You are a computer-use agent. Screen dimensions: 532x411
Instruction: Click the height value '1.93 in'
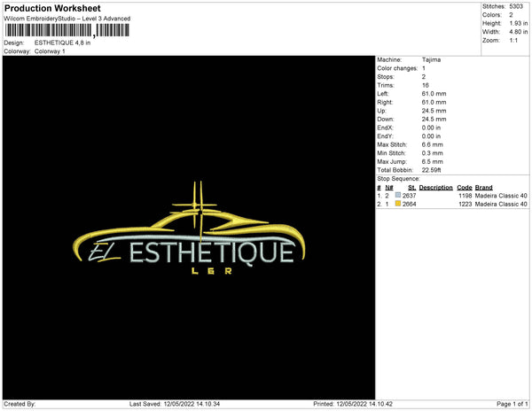tap(519, 23)
